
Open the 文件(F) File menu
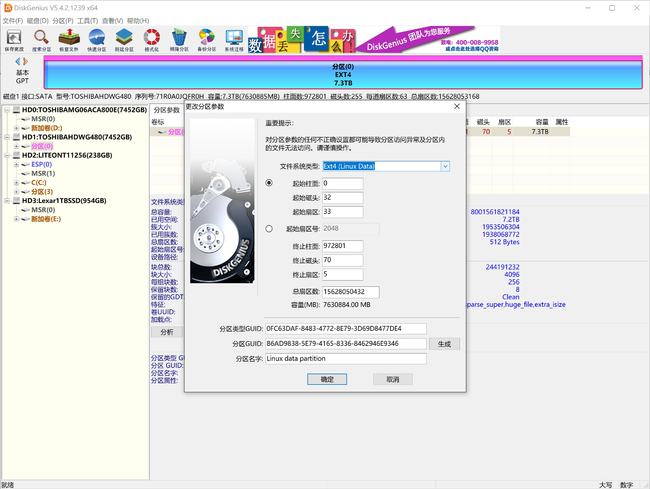(x=13, y=21)
